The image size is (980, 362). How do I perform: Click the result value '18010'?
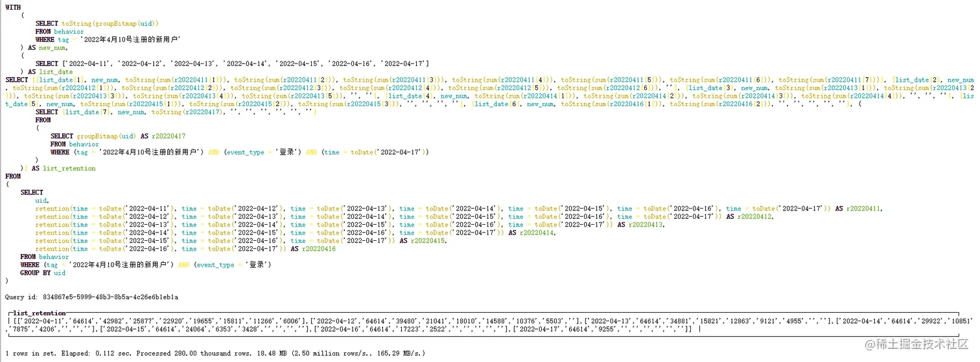click(x=465, y=321)
